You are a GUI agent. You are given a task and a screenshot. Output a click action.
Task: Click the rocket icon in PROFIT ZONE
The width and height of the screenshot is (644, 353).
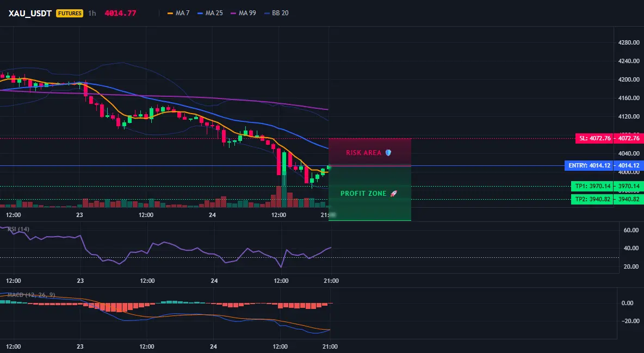pyautogui.click(x=393, y=193)
